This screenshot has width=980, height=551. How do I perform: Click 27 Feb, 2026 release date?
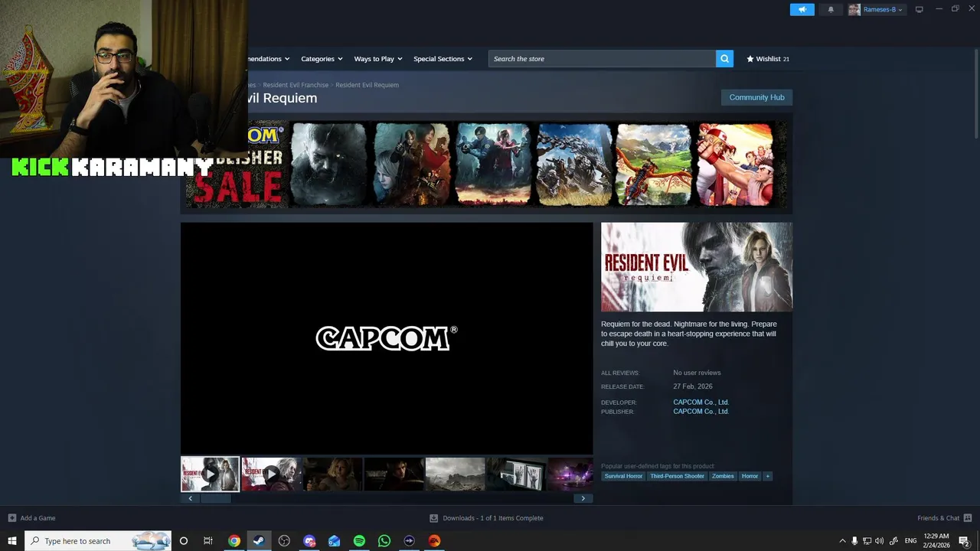(x=693, y=386)
